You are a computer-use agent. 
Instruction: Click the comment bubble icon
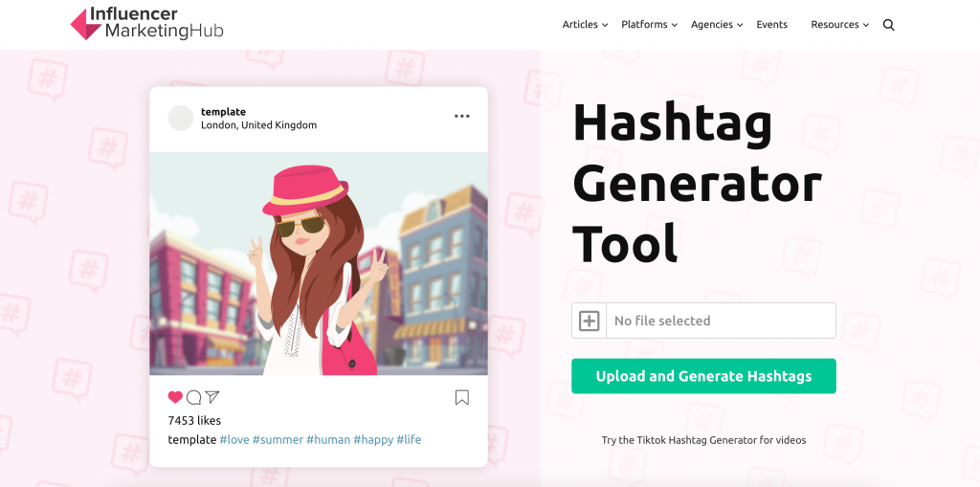tap(193, 397)
